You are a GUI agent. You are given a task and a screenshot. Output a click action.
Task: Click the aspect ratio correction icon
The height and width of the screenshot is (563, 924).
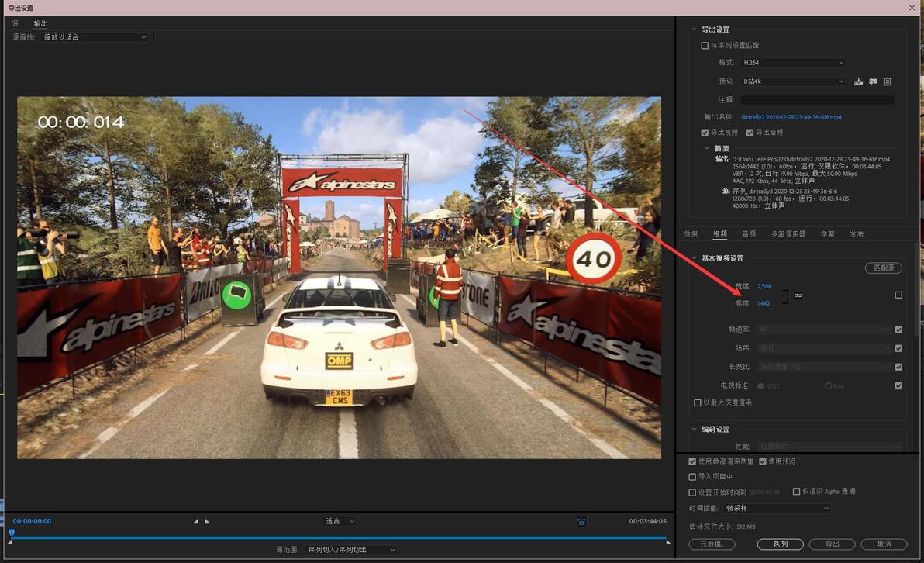point(581,522)
